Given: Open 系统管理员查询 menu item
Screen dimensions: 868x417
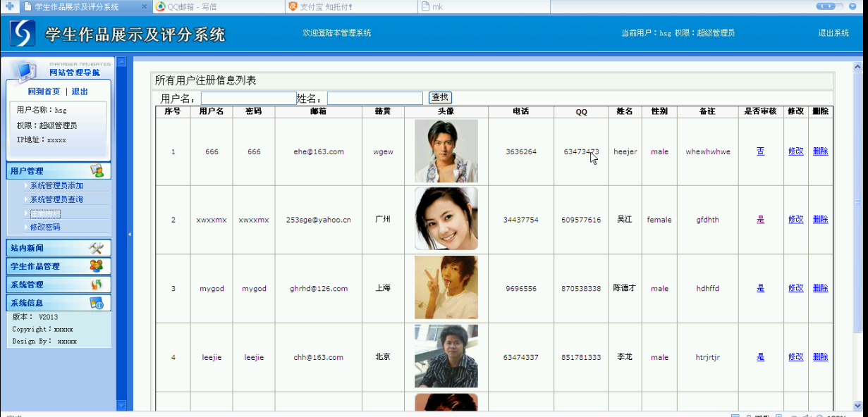Looking at the screenshot, I should point(56,200).
